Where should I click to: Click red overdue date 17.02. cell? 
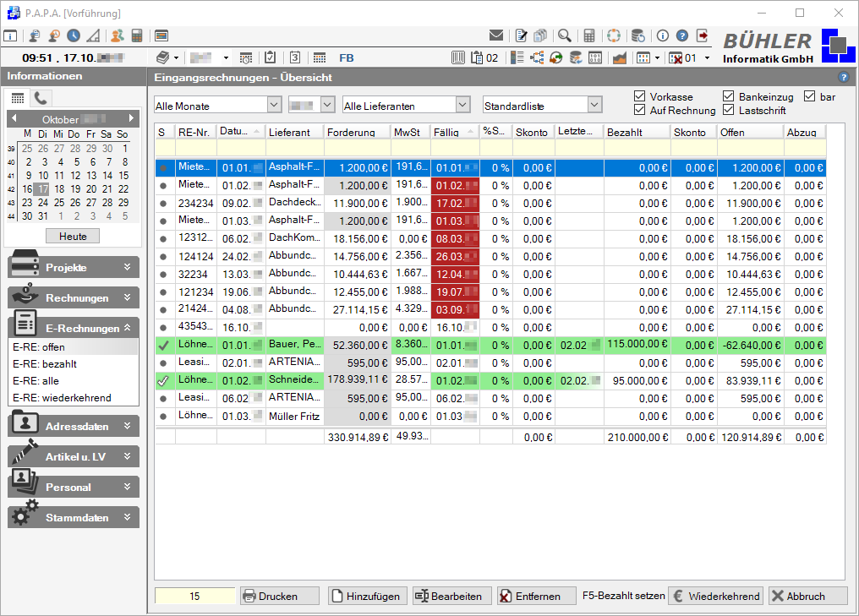[455, 204]
